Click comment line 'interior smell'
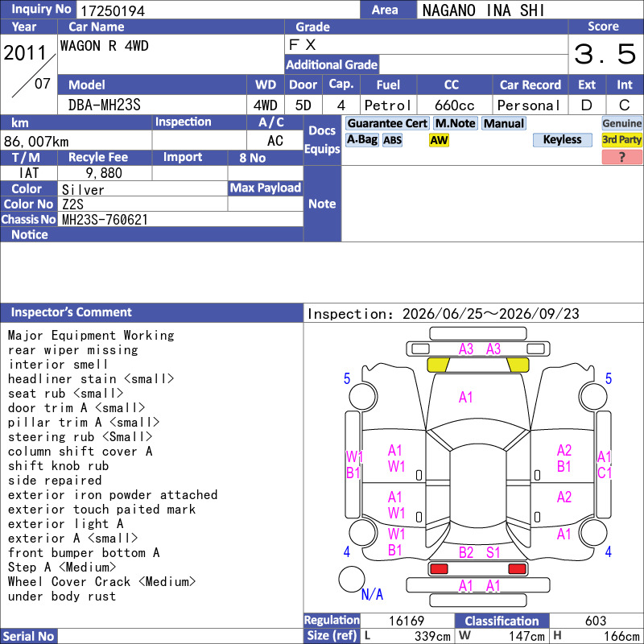Viewport: 644px width, 644px height. coord(58,365)
